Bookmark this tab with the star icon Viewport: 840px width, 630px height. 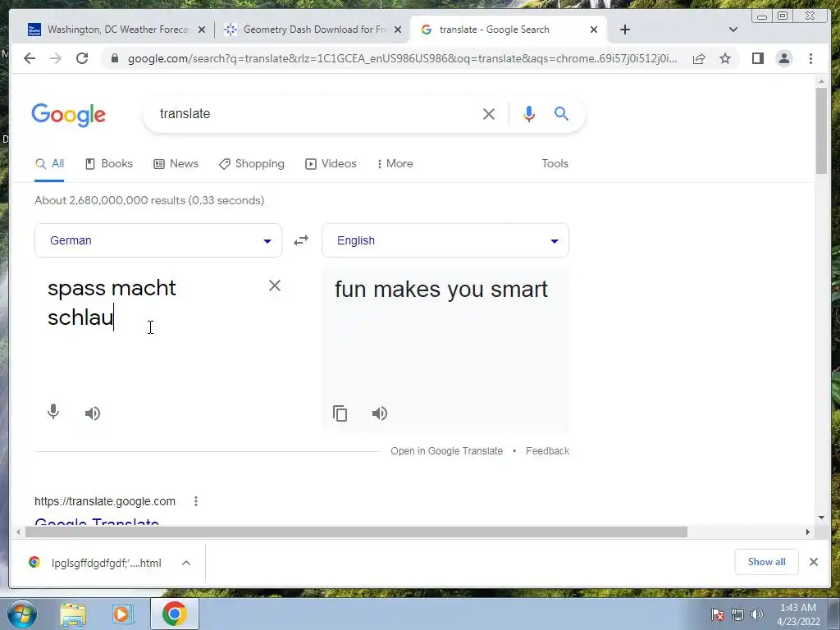(725, 58)
